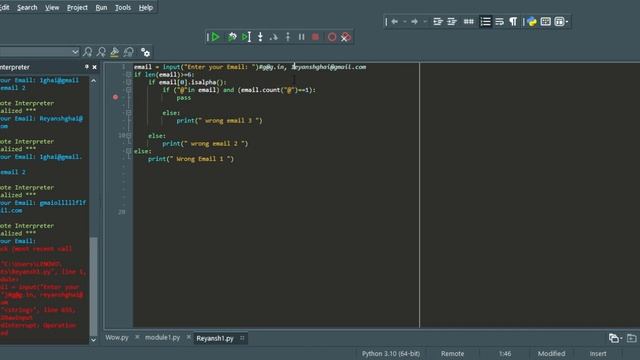Viewport: 640px width, 360px height.
Task: Click the Interpreter scrollbar up arrow
Action: click(93, 81)
